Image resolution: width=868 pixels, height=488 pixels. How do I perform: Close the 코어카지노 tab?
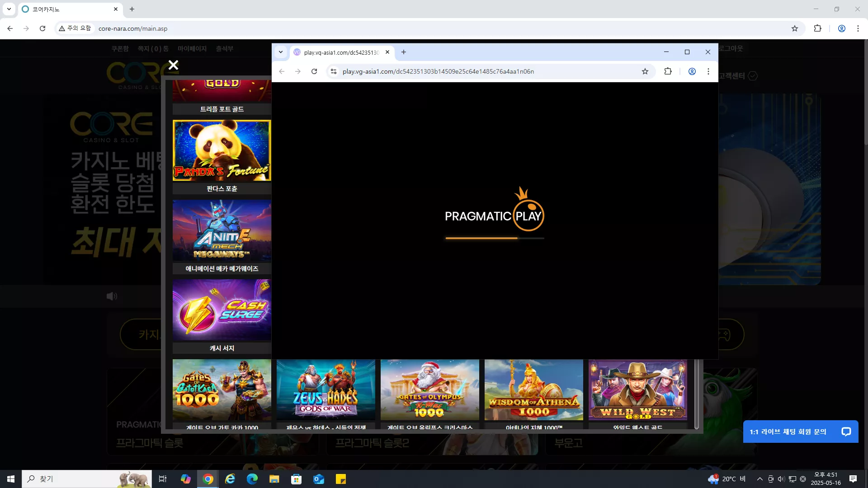tap(116, 9)
